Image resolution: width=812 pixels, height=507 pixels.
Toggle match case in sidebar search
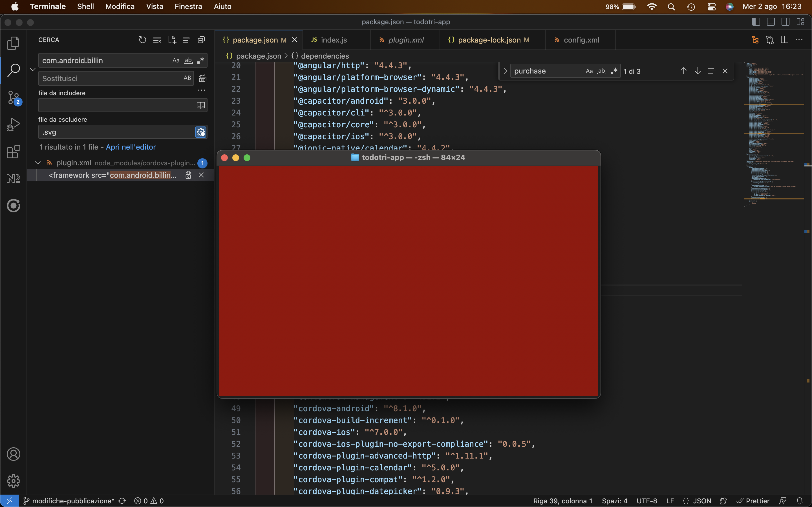[x=176, y=60]
